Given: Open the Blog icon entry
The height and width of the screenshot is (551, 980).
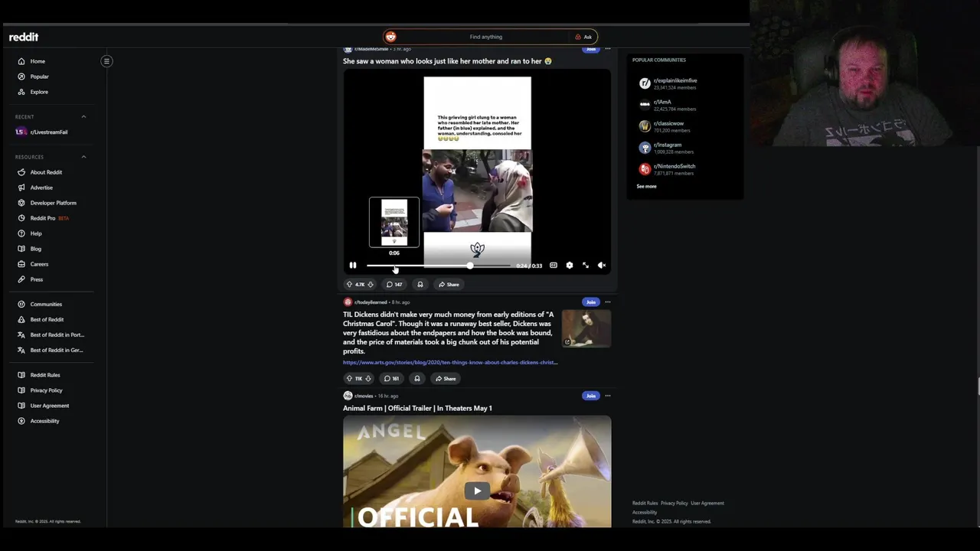Looking at the screenshot, I should click(x=21, y=249).
